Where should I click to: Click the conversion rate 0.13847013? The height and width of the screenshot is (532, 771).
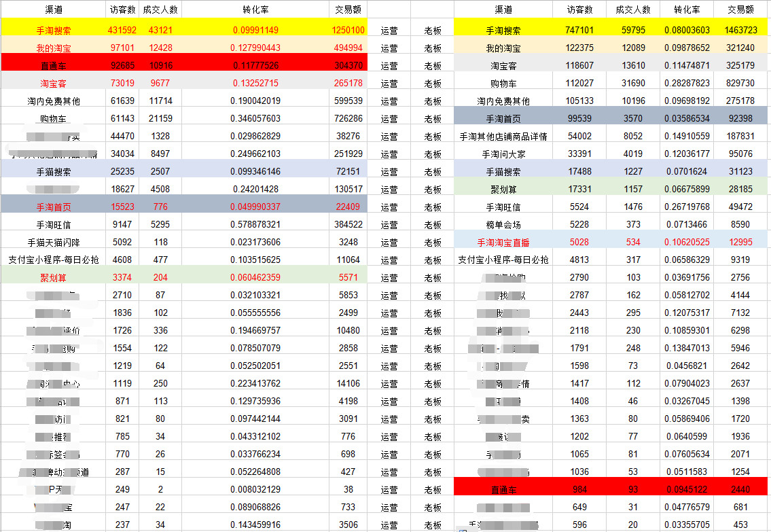point(687,349)
